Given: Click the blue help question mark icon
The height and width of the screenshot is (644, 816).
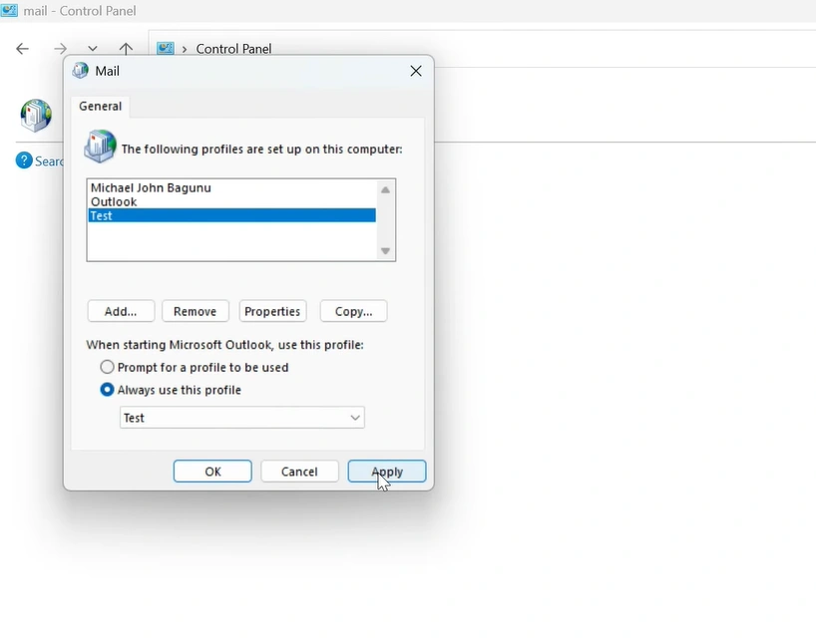Looking at the screenshot, I should (x=24, y=161).
